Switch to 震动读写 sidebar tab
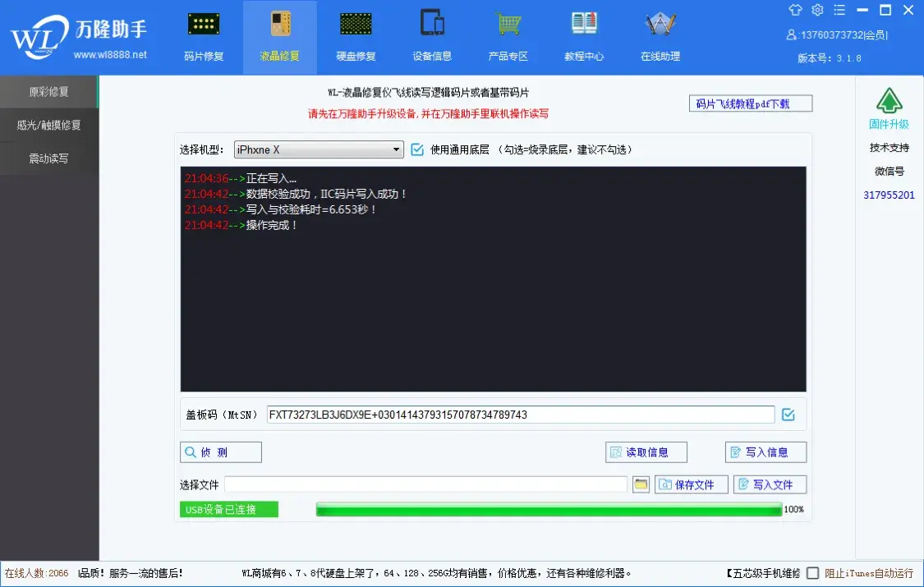Screen dimensions: 924x587 pyautogui.click(x=49, y=158)
